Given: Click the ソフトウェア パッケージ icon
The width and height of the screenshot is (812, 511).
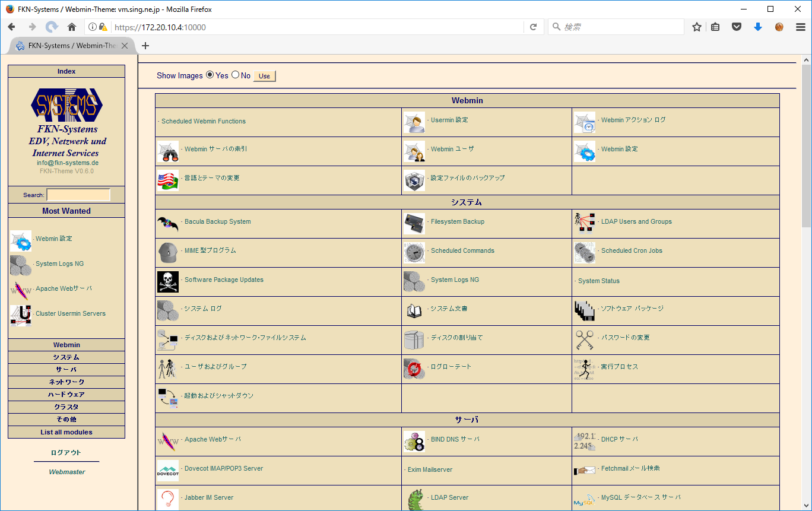Looking at the screenshot, I should (585, 311).
